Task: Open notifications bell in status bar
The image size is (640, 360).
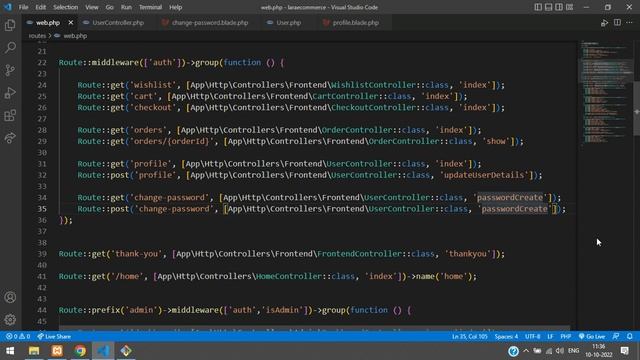Action: [630, 336]
